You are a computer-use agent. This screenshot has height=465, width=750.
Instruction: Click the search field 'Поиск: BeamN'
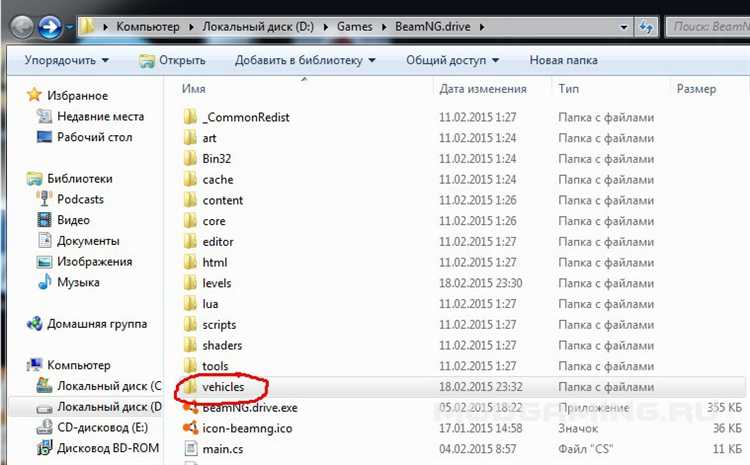click(x=708, y=27)
